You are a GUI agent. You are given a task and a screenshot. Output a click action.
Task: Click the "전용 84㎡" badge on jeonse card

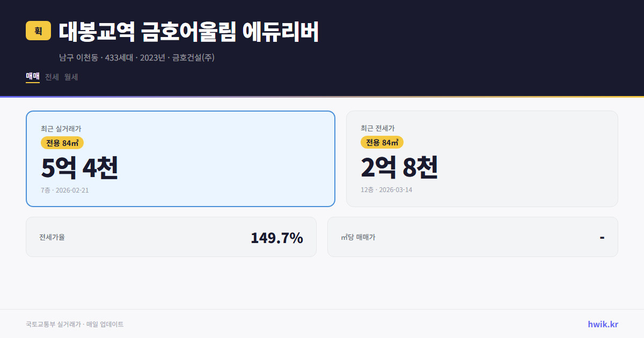pyautogui.click(x=382, y=143)
